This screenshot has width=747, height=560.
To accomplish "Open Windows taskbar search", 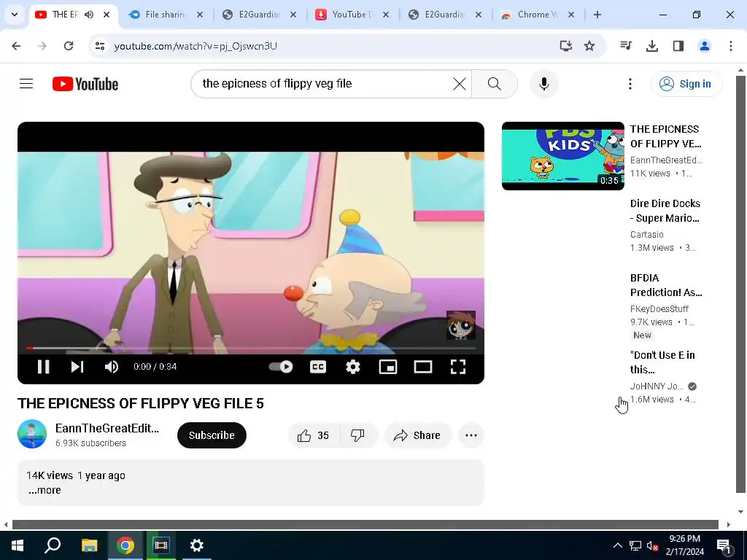I will [x=53, y=545].
